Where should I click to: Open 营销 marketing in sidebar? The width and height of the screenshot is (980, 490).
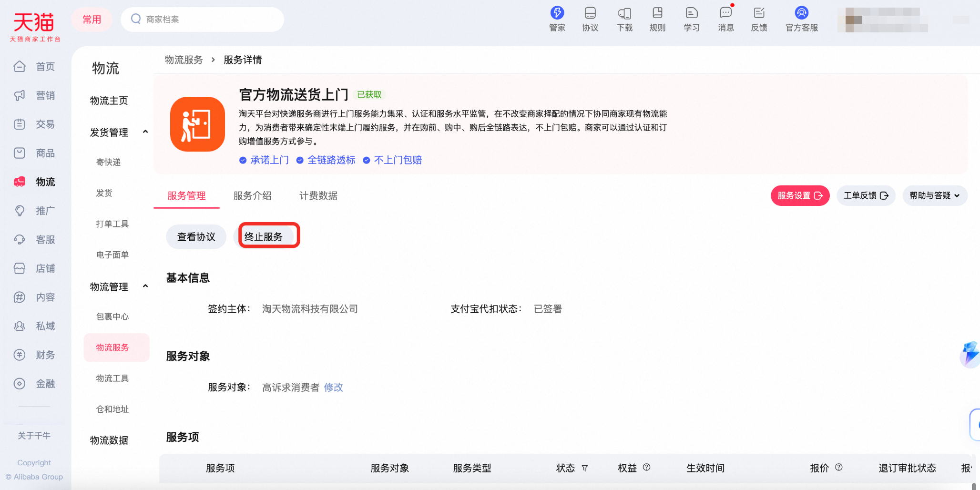pyautogui.click(x=34, y=95)
